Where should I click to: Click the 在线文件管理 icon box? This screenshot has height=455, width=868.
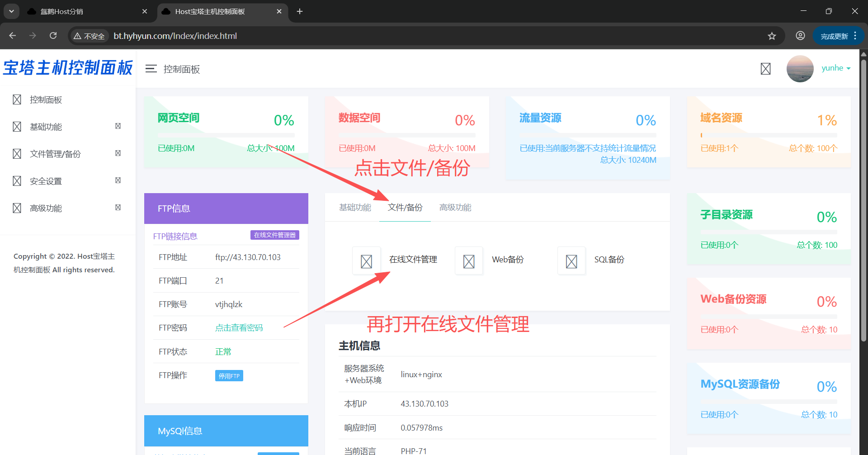(x=366, y=261)
